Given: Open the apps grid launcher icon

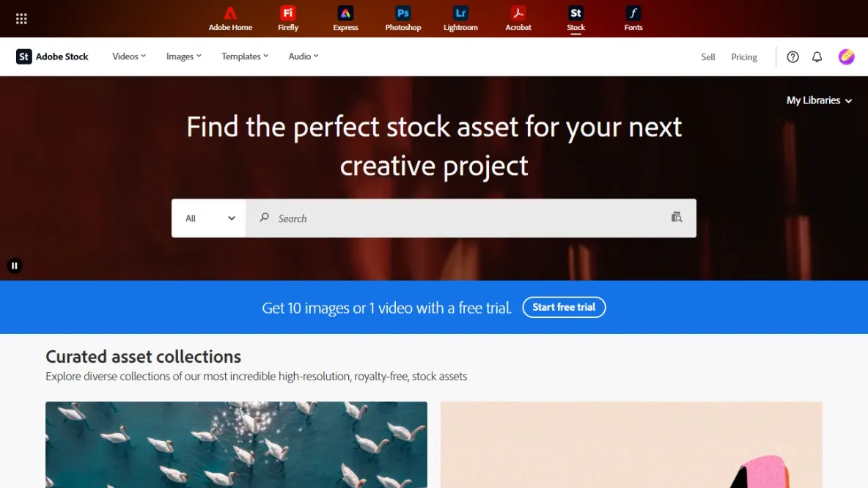Looking at the screenshot, I should point(21,19).
